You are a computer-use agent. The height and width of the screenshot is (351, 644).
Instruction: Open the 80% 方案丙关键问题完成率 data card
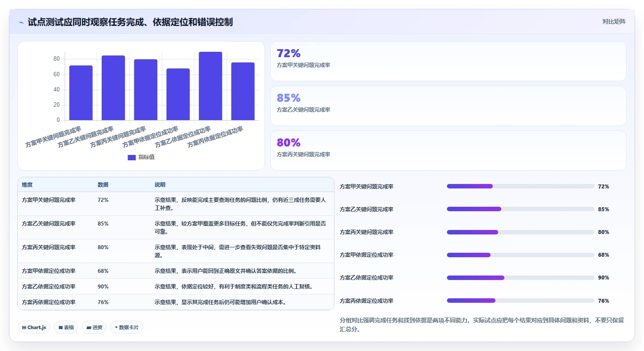pyautogui.click(x=448, y=150)
